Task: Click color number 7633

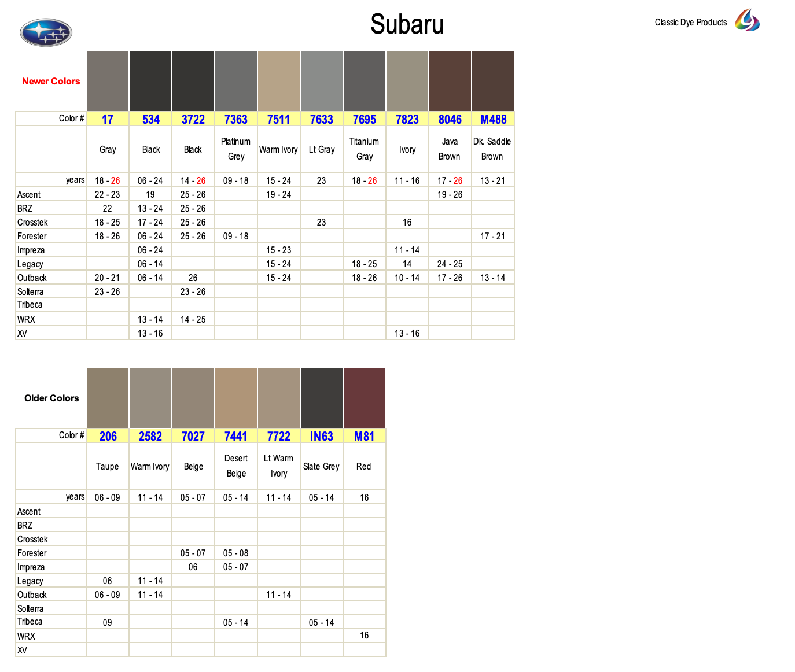Action: (x=322, y=119)
